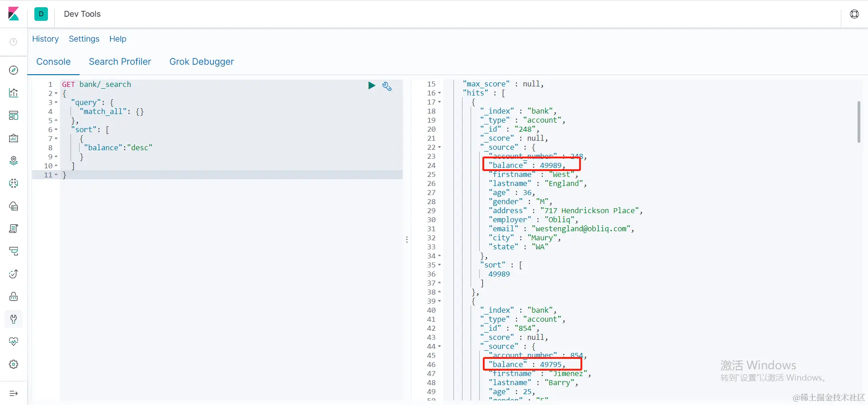Click the GET bank/_search request line
This screenshot has height=405, width=868.
[96, 85]
